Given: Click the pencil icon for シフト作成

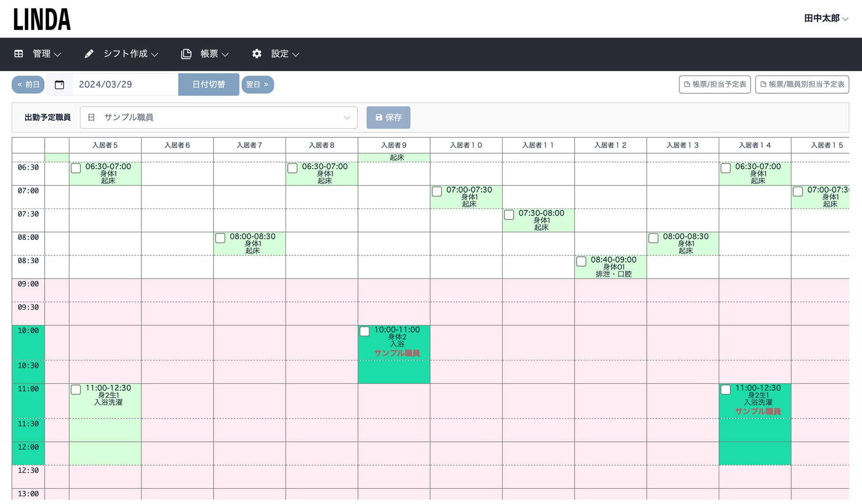Looking at the screenshot, I should tap(89, 54).
